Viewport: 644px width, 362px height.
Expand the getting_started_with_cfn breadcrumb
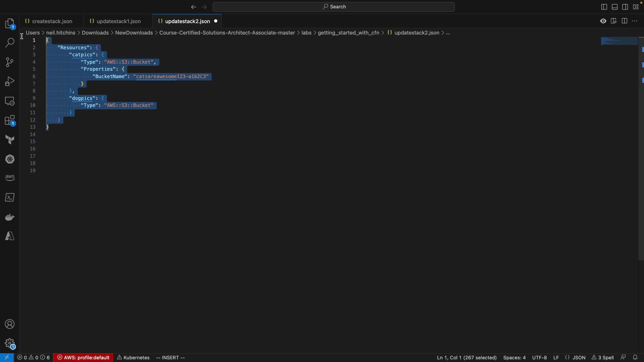(348, 33)
